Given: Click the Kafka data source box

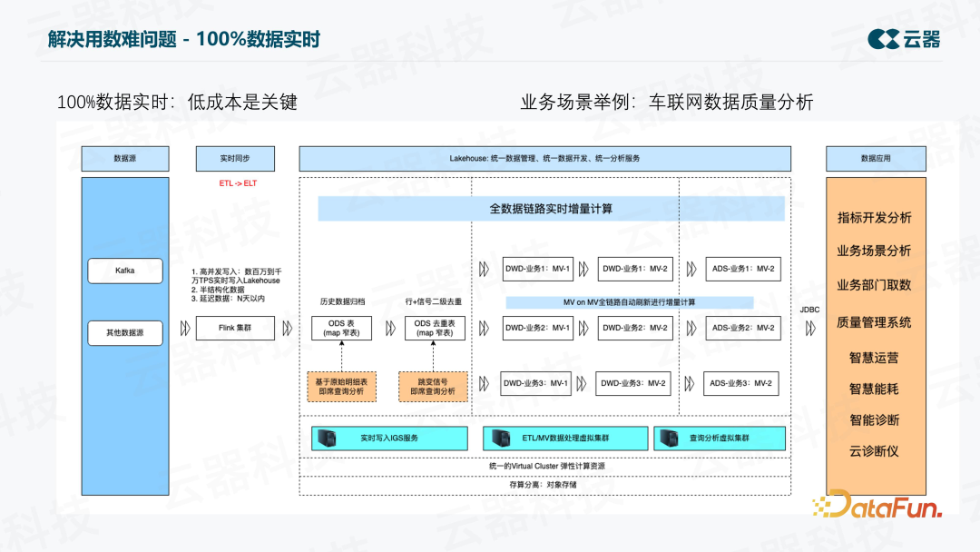Looking at the screenshot, I should point(124,271).
